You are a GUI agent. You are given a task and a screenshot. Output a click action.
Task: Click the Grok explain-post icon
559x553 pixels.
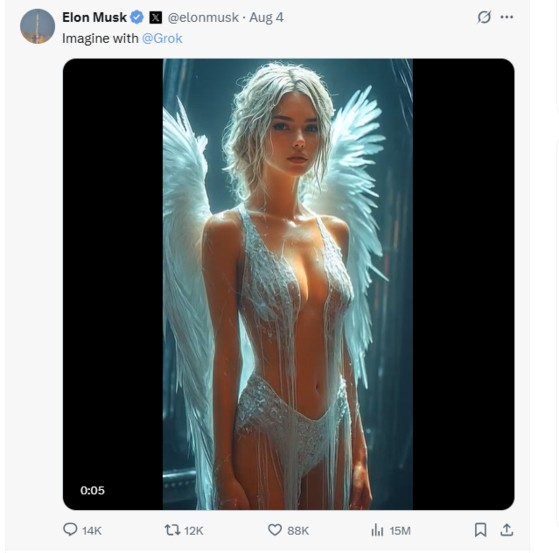tap(484, 17)
